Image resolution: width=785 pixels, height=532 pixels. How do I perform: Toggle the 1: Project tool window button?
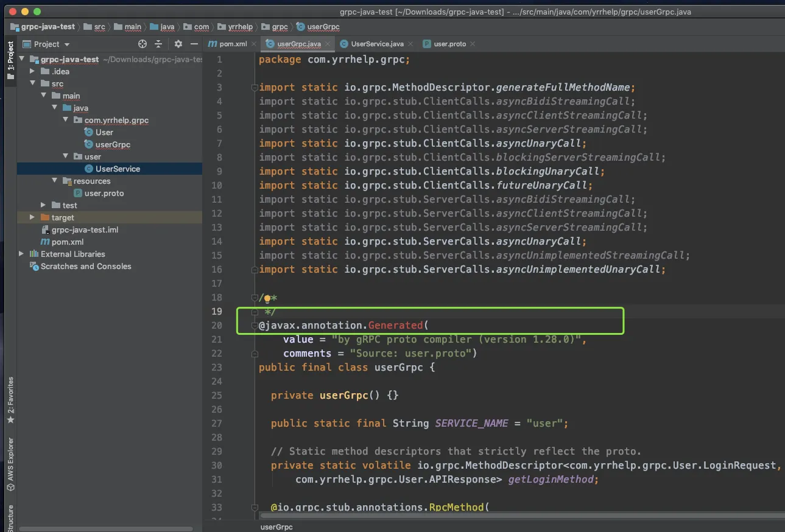10,60
